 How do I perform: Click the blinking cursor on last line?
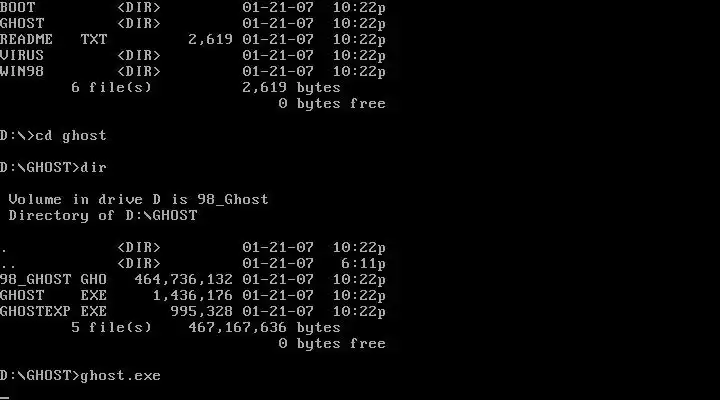tap(5, 398)
